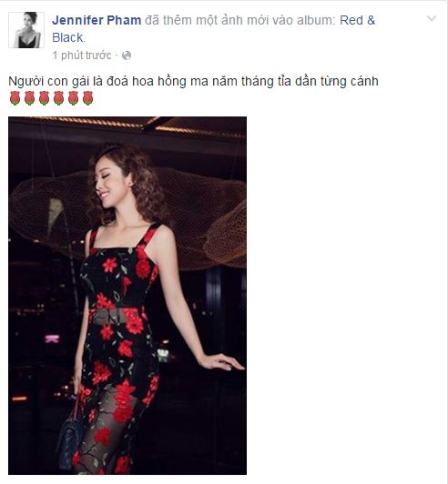Click the fourth rose emoji
The image size is (448, 484).
coord(58,98)
